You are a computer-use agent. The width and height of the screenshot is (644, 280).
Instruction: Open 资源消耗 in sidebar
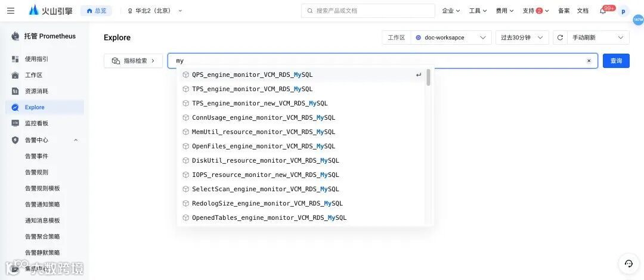44,91
